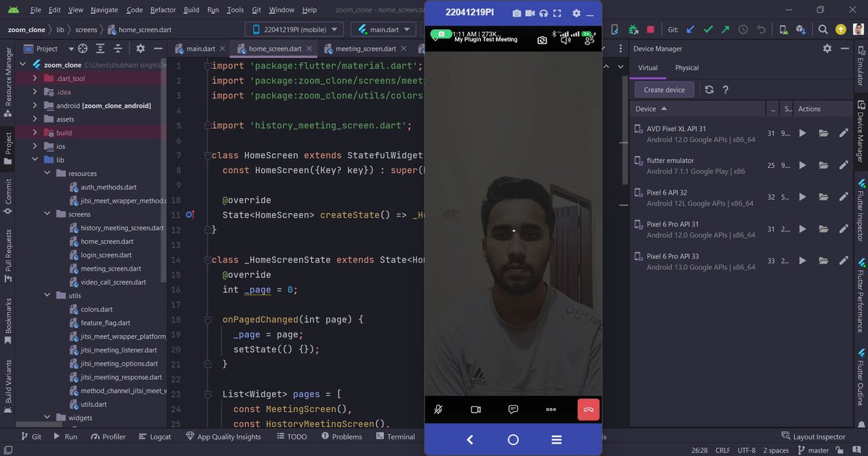Open the main.dart run configuration dropdown
This screenshot has width=868, height=456.
pyautogui.click(x=383, y=30)
